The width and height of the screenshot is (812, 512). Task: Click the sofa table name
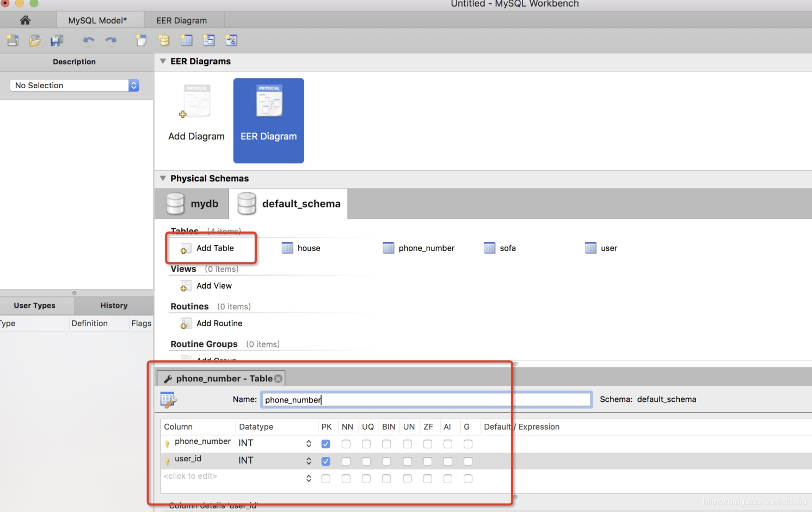508,248
